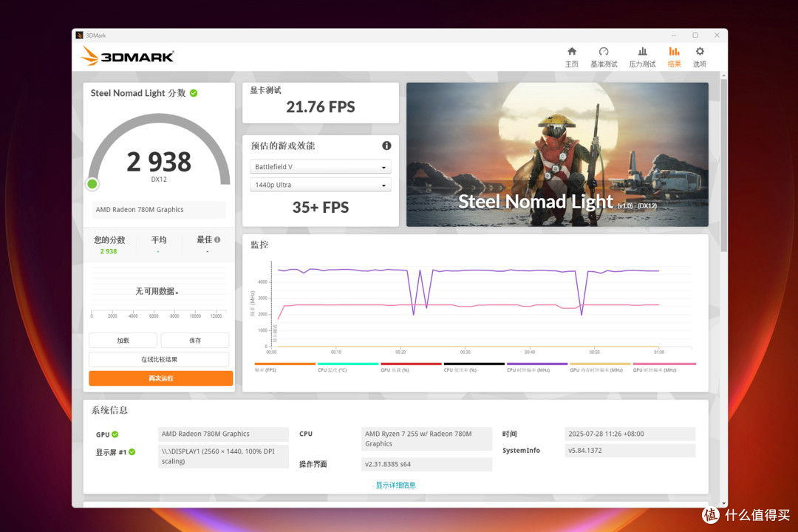The image size is (798, 532).
Task: Open the Battlefield V game dropdown
Action: 321,167
